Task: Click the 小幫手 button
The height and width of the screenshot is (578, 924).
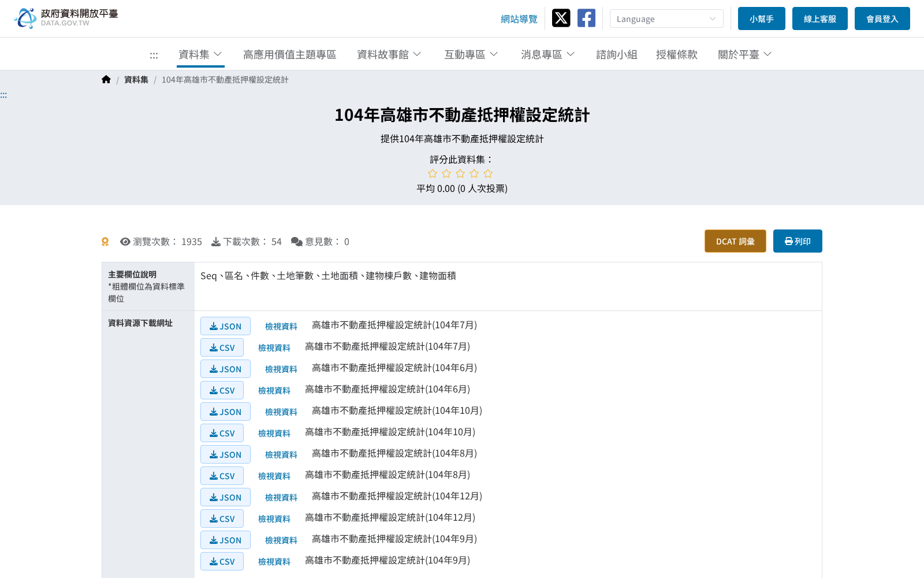Action: click(762, 18)
